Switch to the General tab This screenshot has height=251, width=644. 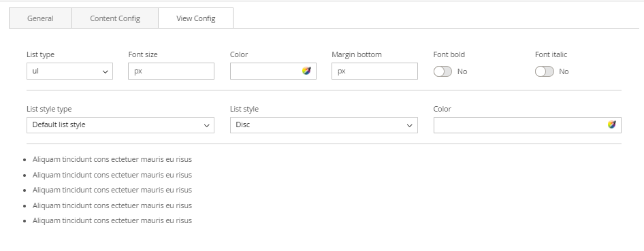click(40, 18)
